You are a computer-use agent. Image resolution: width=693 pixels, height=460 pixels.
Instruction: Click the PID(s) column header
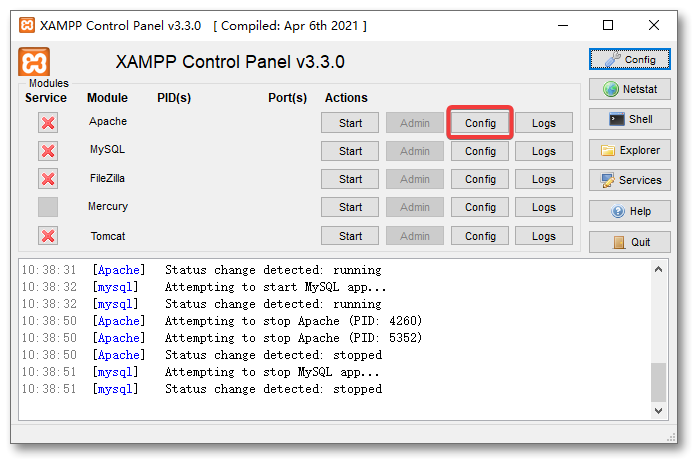pos(174,98)
